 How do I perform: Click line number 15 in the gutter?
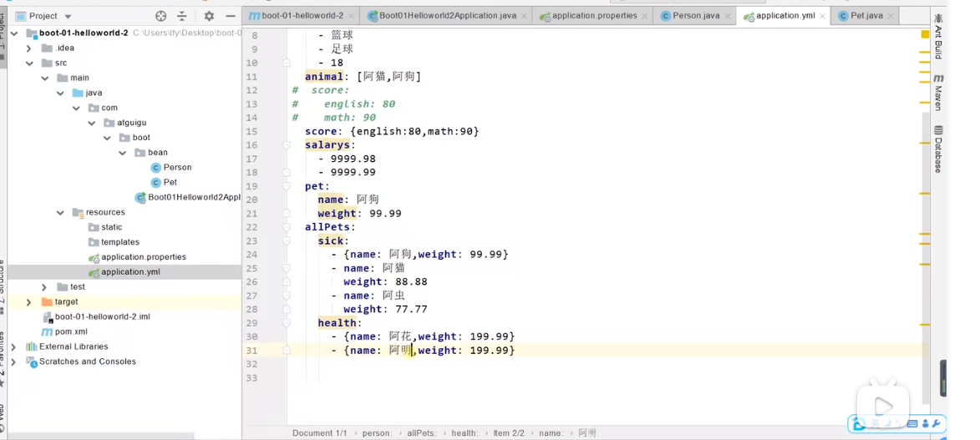click(x=251, y=131)
